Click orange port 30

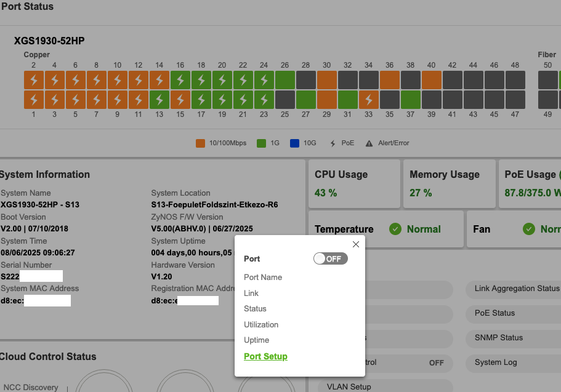pyautogui.click(x=327, y=80)
